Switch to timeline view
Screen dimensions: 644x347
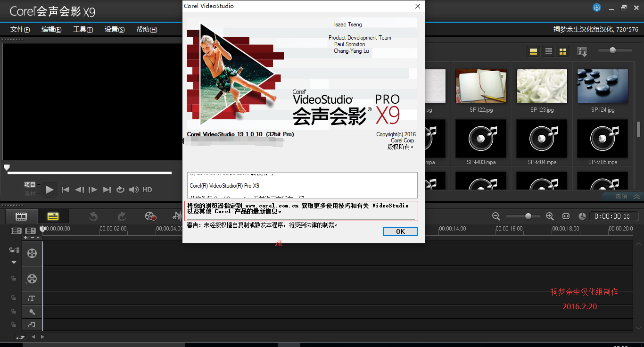53,216
